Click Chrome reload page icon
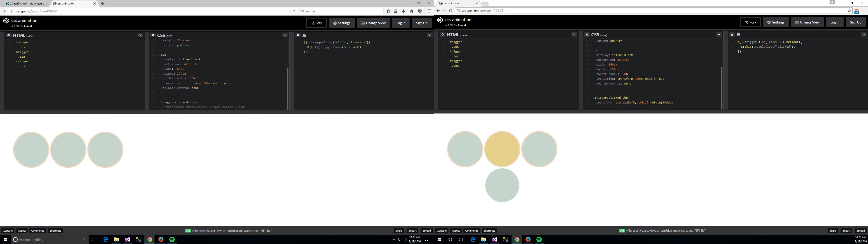 click(451, 10)
